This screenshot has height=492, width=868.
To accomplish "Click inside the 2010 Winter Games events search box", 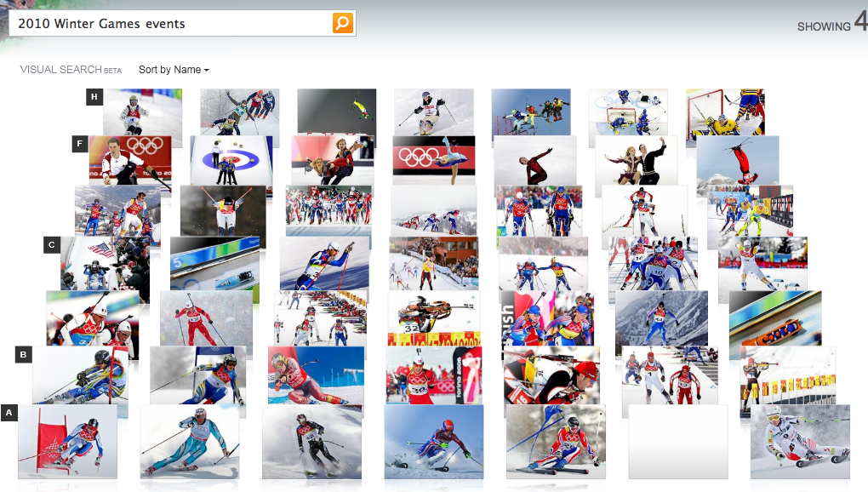I will click(170, 23).
